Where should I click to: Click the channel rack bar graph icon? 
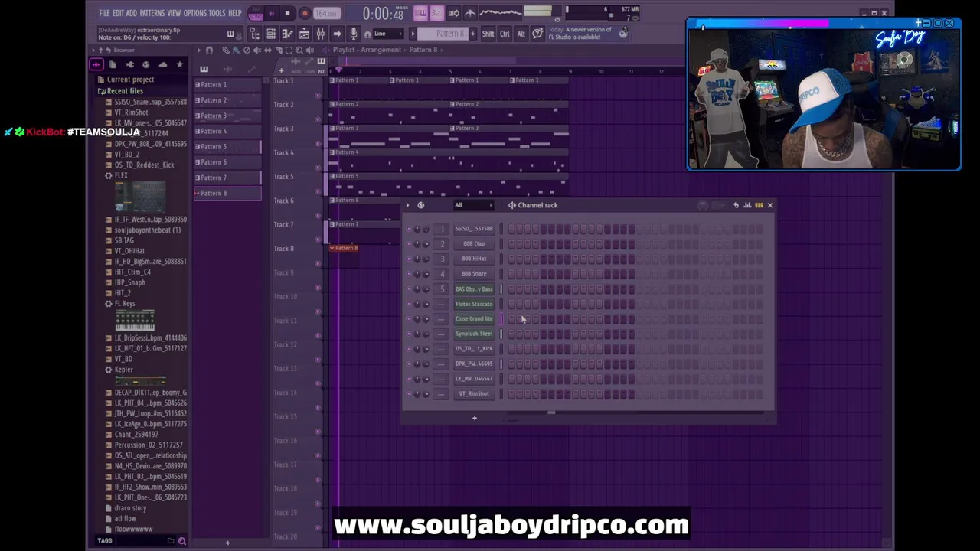747,205
